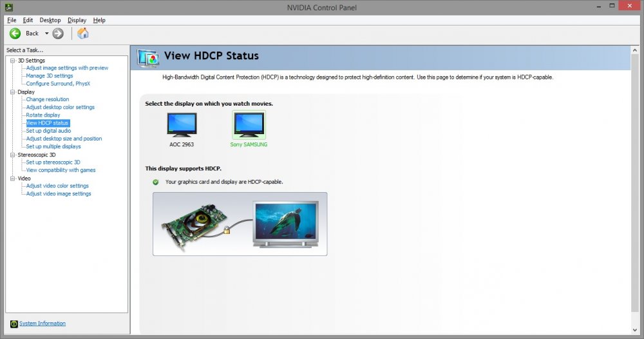
Task: Collapse the Stereoscopic 3D tree node
Action: click(12, 155)
